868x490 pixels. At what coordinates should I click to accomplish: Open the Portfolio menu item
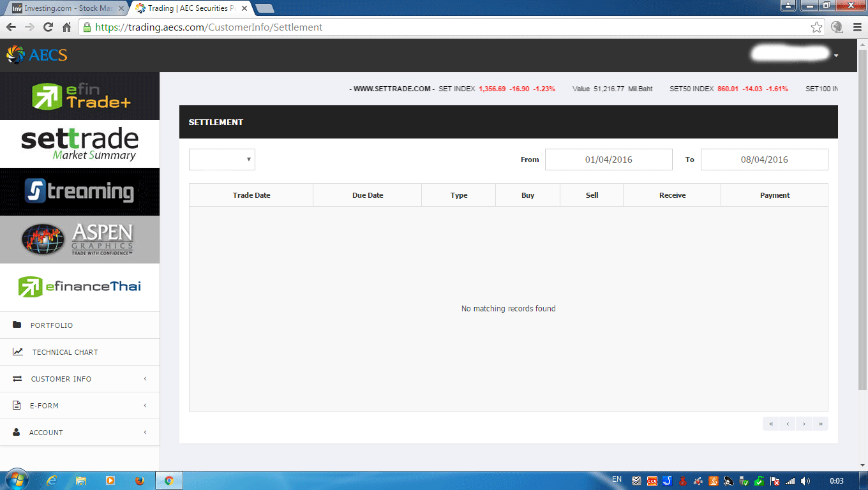pos(80,325)
